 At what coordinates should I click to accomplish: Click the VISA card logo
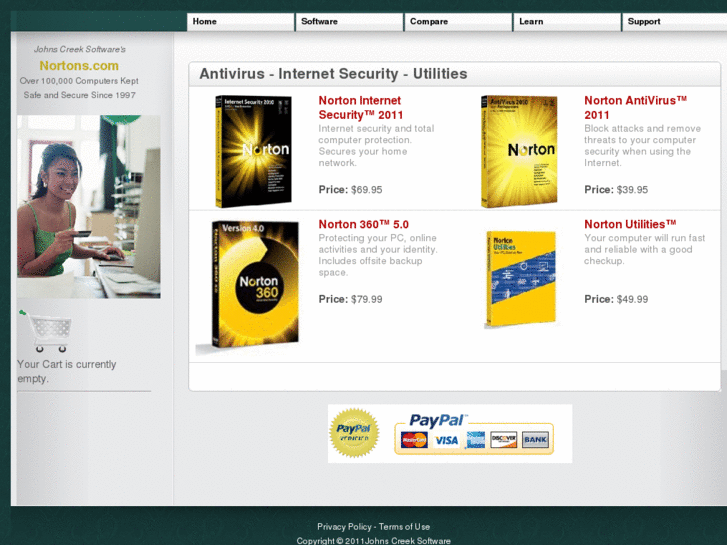coord(446,440)
